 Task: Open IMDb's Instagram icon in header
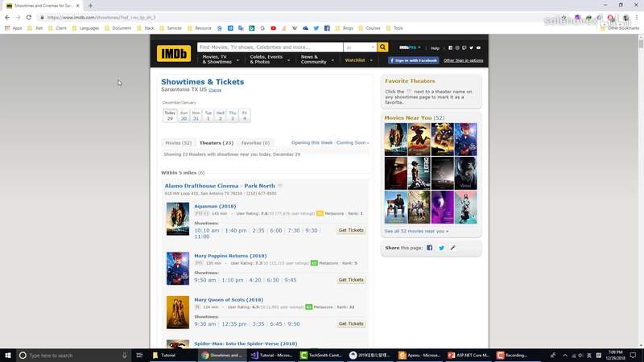[457, 47]
